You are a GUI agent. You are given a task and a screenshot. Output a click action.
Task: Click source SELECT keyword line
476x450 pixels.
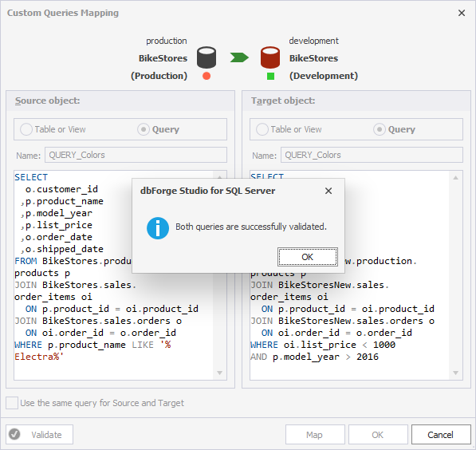click(x=31, y=177)
